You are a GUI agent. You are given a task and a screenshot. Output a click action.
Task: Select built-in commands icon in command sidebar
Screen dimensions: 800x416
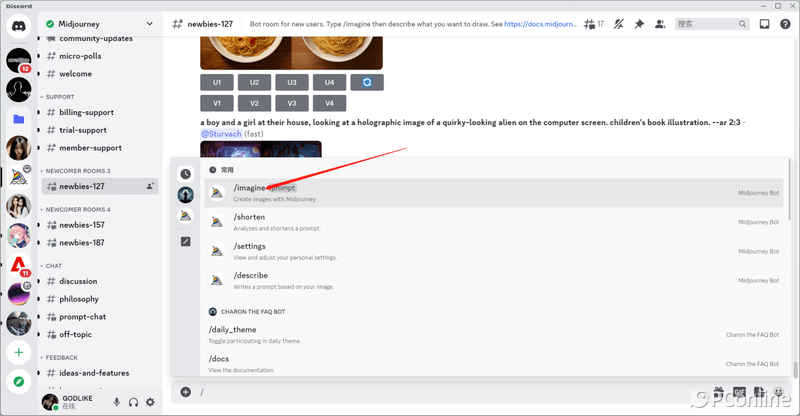(x=186, y=241)
